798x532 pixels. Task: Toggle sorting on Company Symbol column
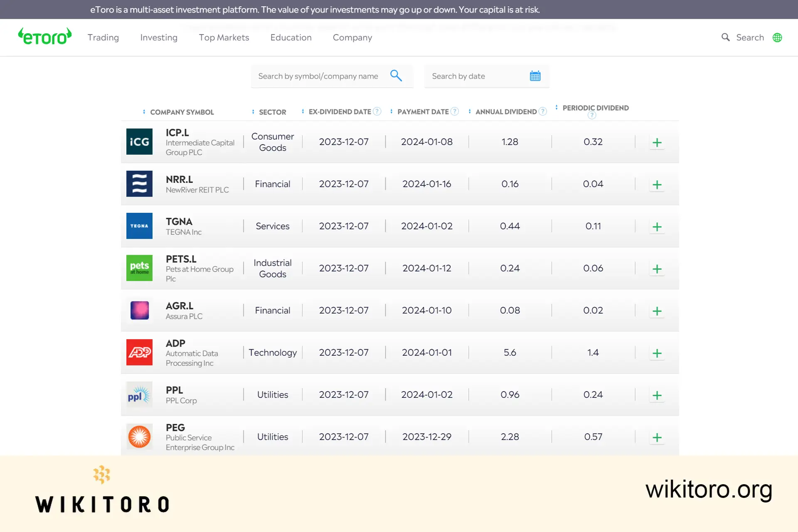(x=143, y=112)
